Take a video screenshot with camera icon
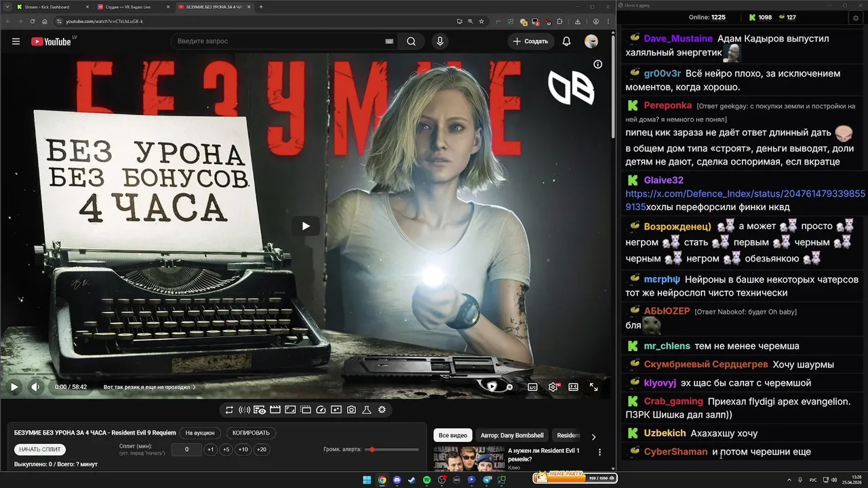Image resolution: width=868 pixels, height=488 pixels. click(x=351, y=409)
